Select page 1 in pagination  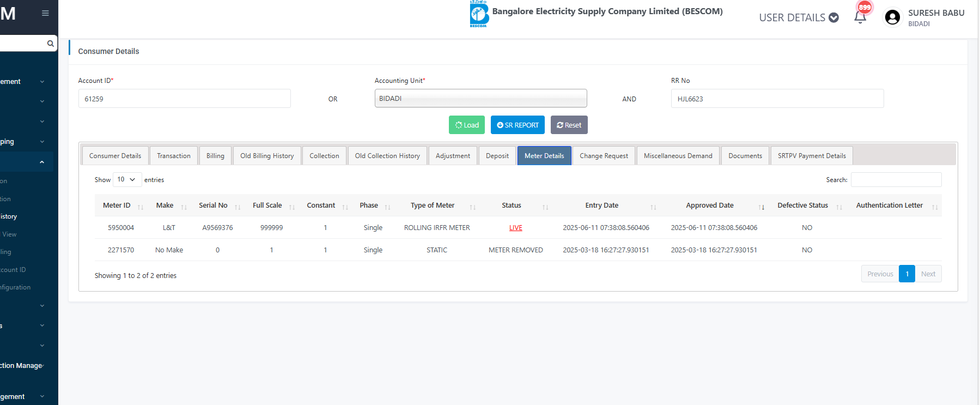click(907, 274)
